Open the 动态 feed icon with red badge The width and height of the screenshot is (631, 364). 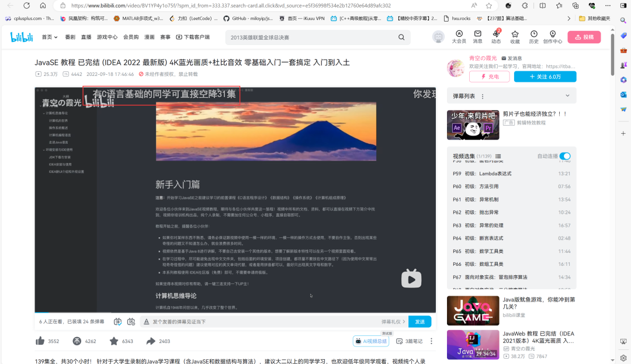coord(496,36)
